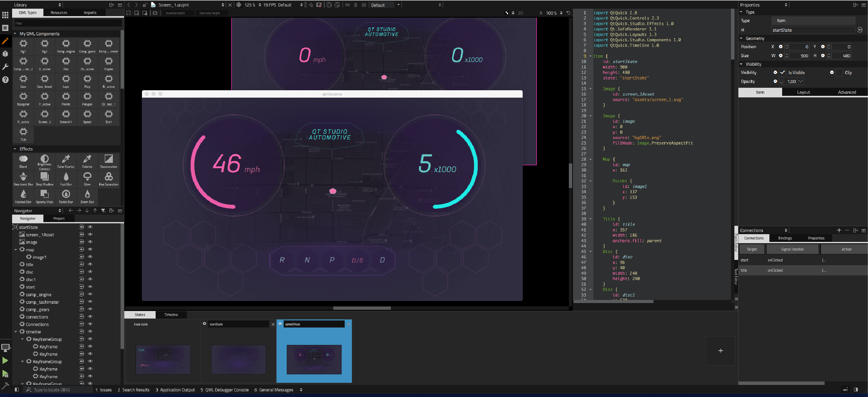Viewport: 868px width, 397px height.
Task: Toggle visibility of screen_1Asset item
Action: [90, 234]
